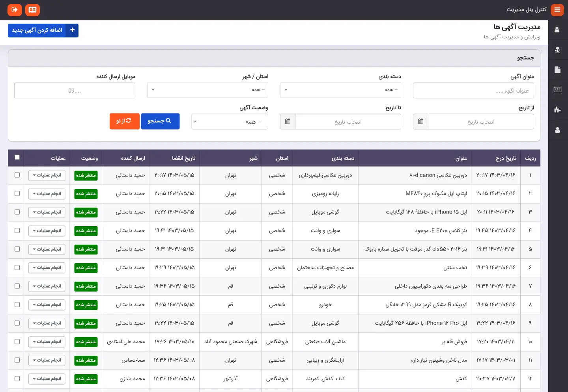Focus the 'عنوان آگهی' title input field

pyautogui.click(x=473, y=91)
